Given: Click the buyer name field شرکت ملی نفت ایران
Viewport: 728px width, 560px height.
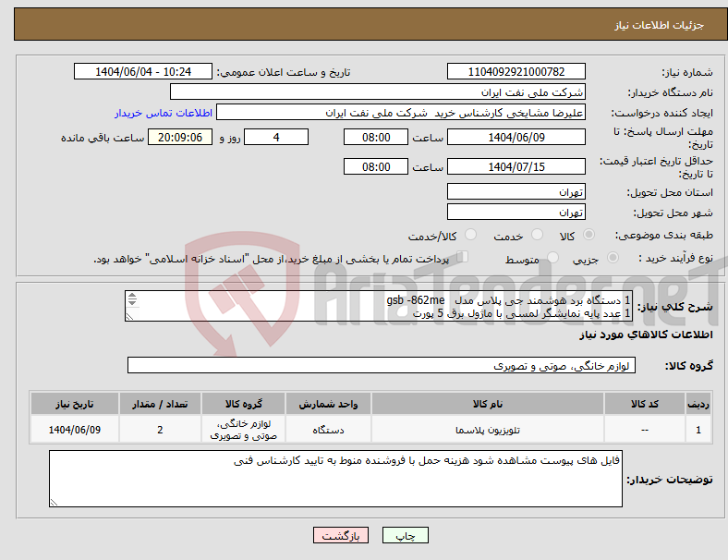Looking at the screenshot, I should coord(378,91).
